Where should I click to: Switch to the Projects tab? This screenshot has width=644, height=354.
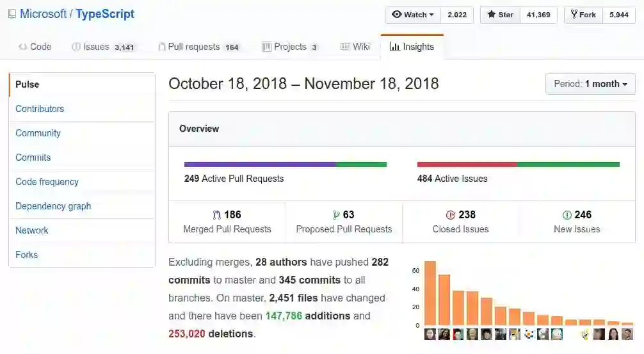(290, 47)
